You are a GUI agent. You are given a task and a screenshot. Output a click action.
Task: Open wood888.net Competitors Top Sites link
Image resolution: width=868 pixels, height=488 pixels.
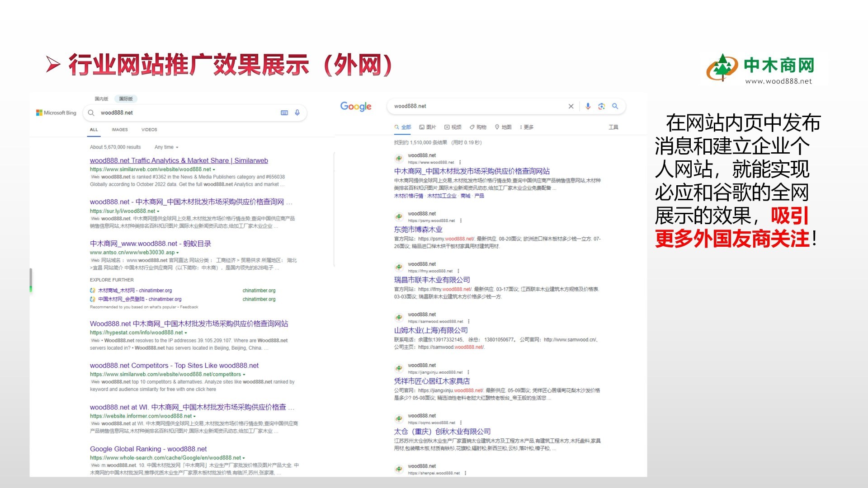(x=174, y=366)
